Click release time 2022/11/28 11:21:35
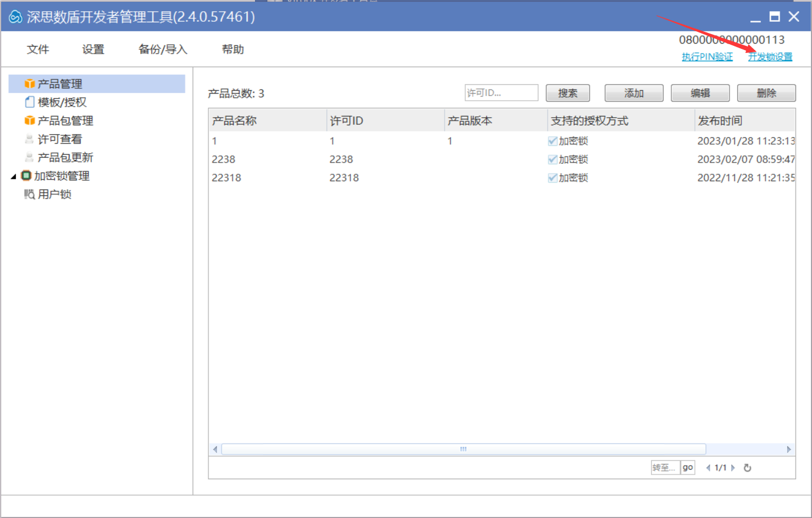This screenshot has height=518, width=812. [x=746, y=178]
